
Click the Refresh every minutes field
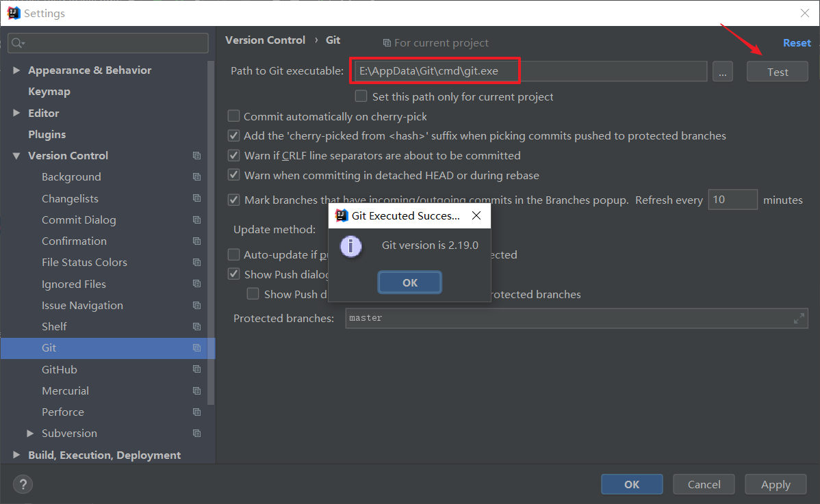tap(732, 200)
